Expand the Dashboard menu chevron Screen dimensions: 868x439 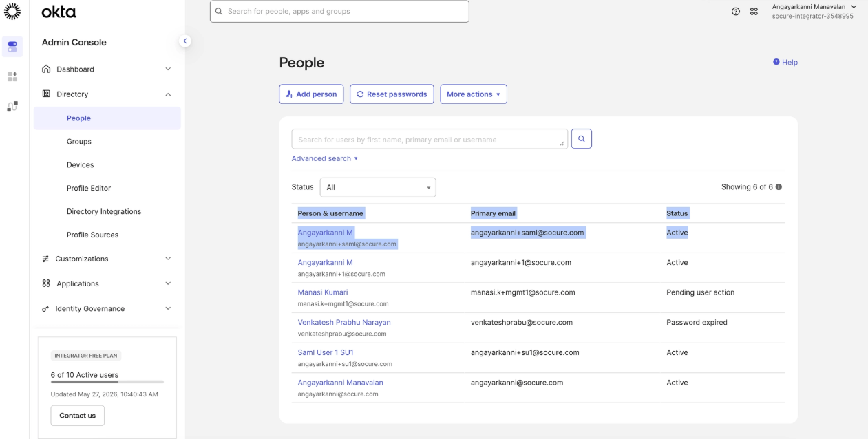point(168,69)
